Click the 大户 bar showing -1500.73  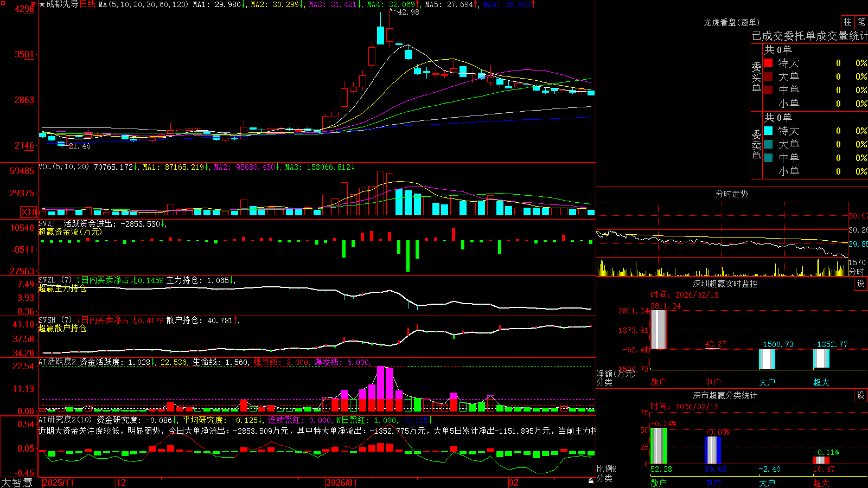tap(767, 359)
